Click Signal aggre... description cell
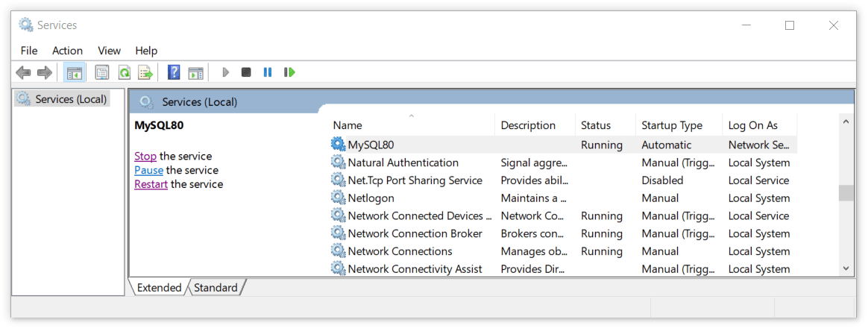Image resolution: width=868 pixels, height=331 pixels. pyautogui.click(x=535, y=163)
